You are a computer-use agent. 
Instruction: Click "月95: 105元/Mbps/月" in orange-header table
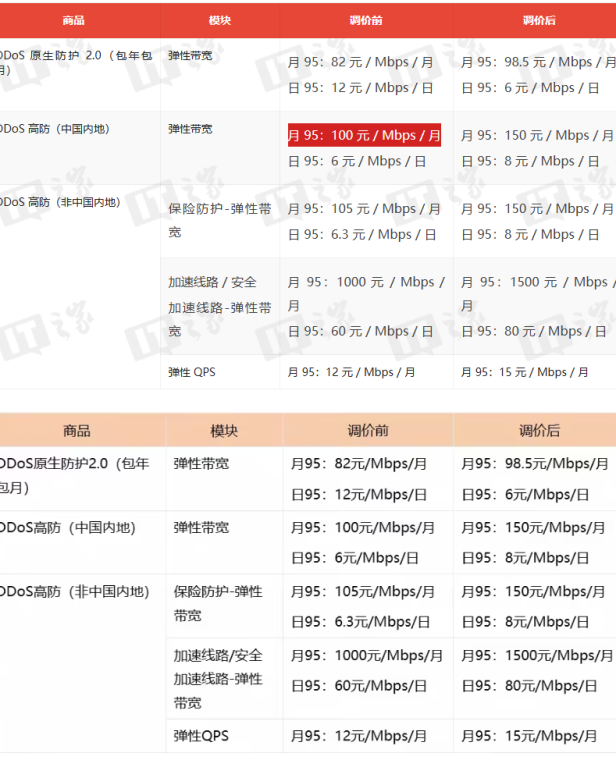[363, 591]
